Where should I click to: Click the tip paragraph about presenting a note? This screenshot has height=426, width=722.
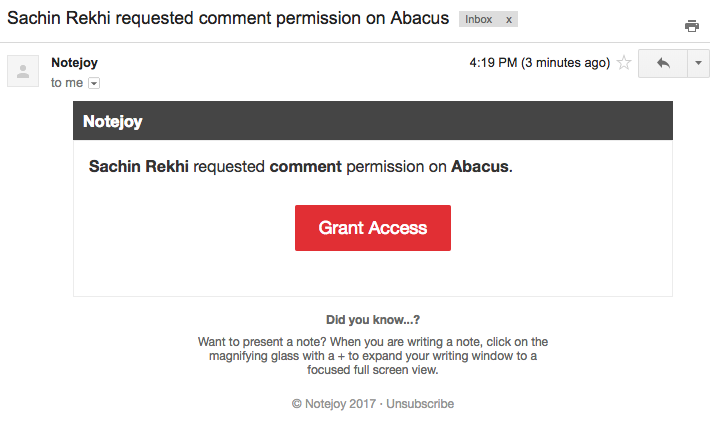pyautogui.click(x=373, y=356)
